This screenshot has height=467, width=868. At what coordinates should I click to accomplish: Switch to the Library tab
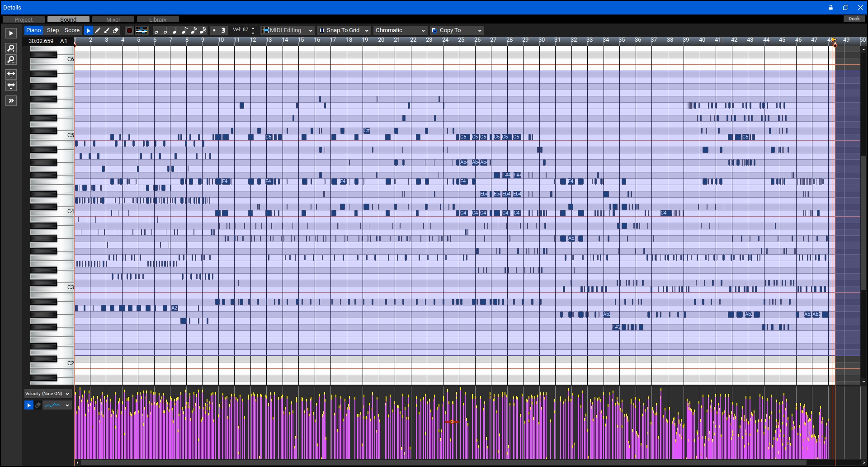coord(158,19)
